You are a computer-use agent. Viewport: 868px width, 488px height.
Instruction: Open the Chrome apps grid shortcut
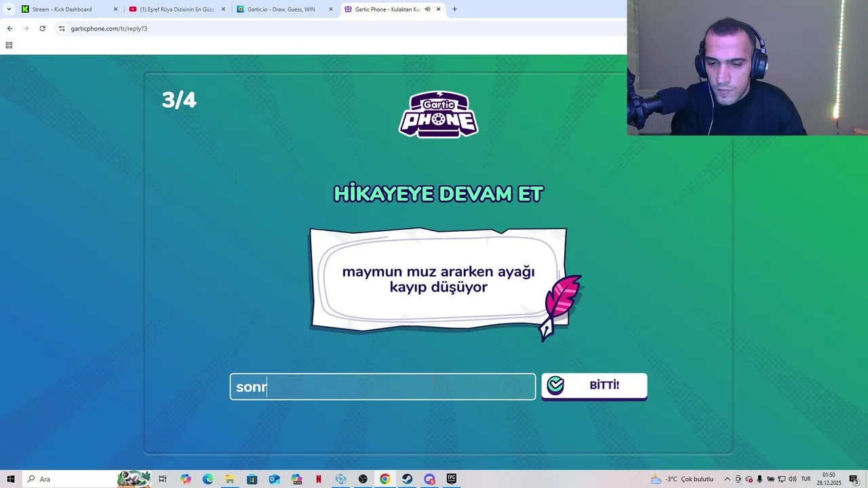(x=9, y=45)
